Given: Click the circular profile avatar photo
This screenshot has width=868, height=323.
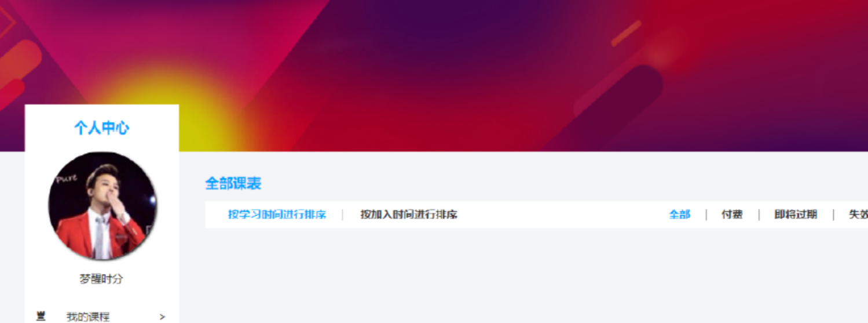Looking at the screenshot, I should pos(102,206).
